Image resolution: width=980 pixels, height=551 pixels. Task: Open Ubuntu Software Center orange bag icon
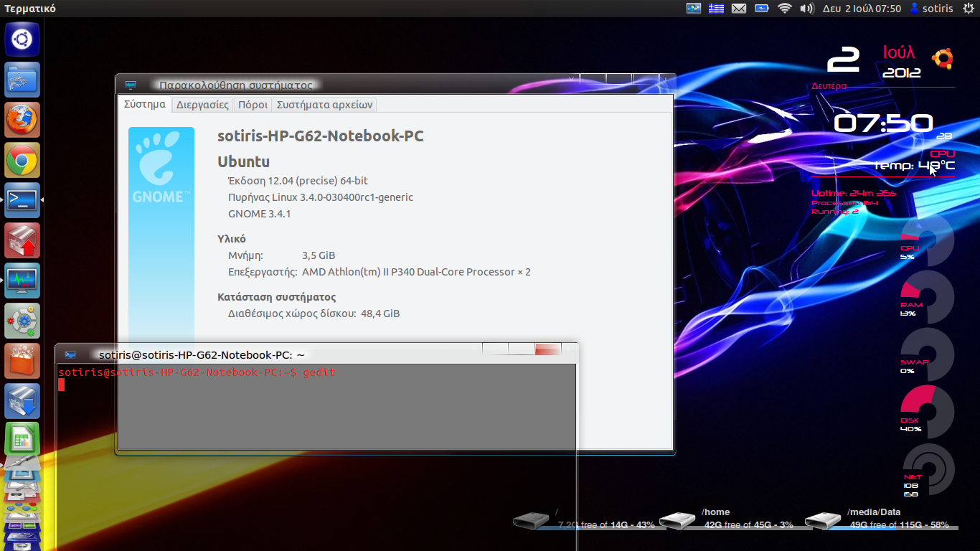pos(22,360)
